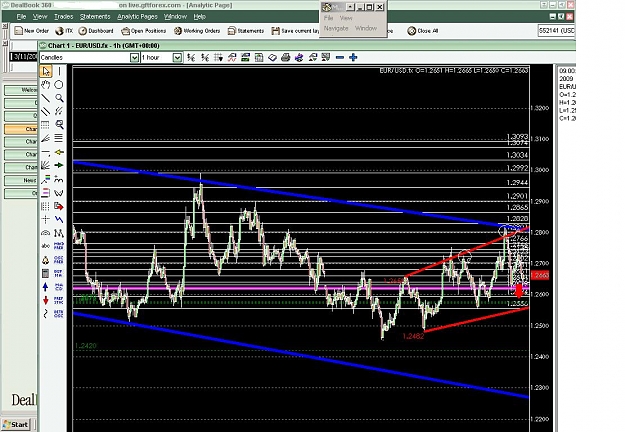Click the chart zoom in plus icon
The height and width of the screenshot is (432, 625).
click(353, 58)
